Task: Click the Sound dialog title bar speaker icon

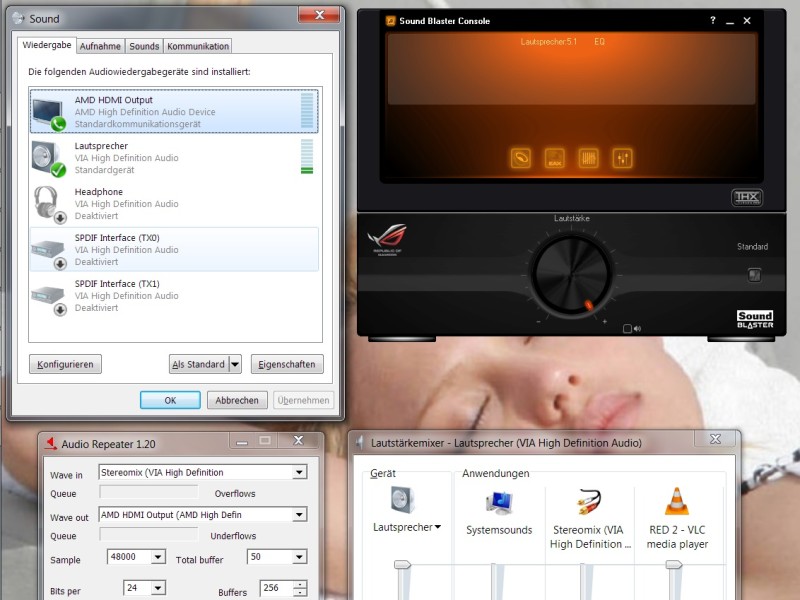Action: coord(18,18)
